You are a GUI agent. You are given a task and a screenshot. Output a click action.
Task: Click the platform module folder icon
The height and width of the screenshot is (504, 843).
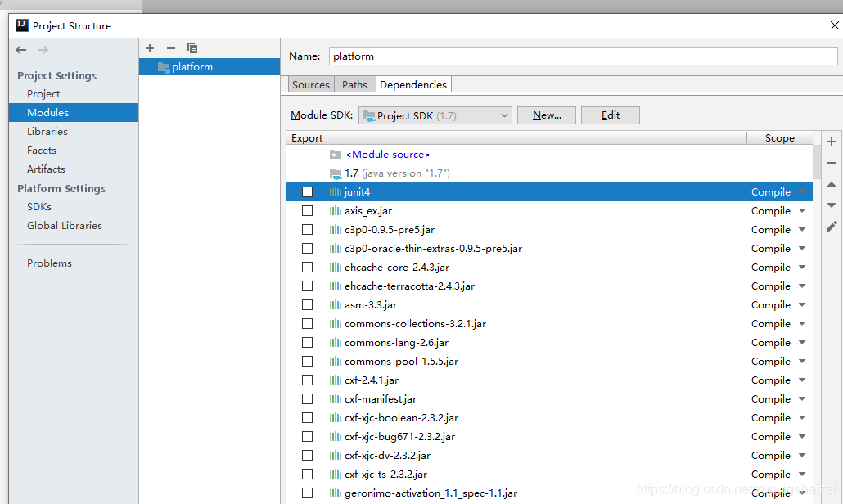164,67
